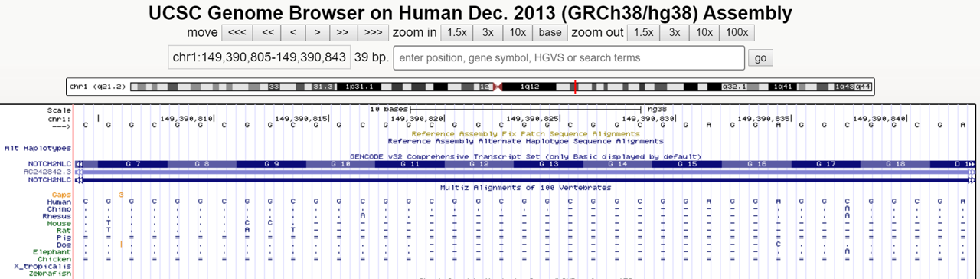The height and width of the screenshot is (279, 980).
Task: Click the << move left button
Action: [268, 32]
